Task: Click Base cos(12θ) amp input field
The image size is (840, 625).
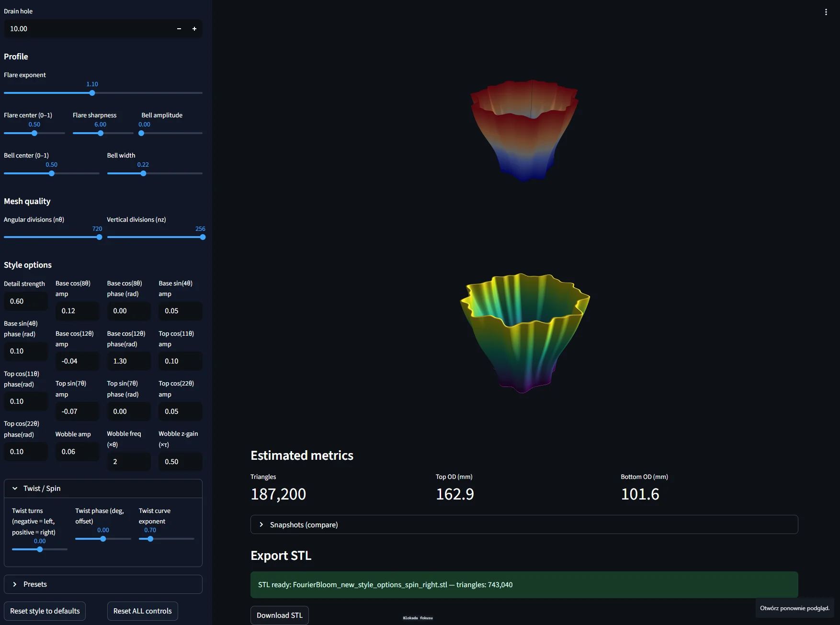Action: click(x=77, y=361)
